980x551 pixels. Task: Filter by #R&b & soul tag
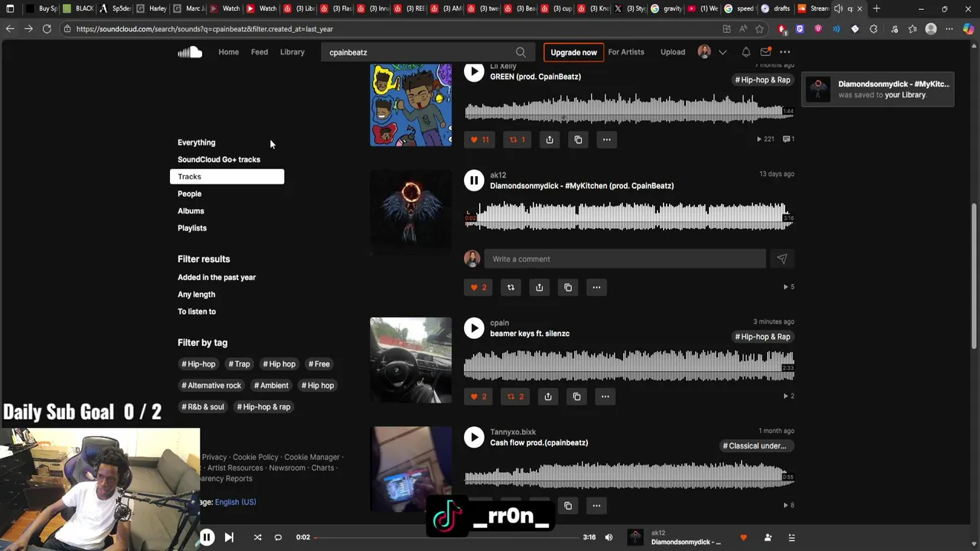tap(203, 407)
